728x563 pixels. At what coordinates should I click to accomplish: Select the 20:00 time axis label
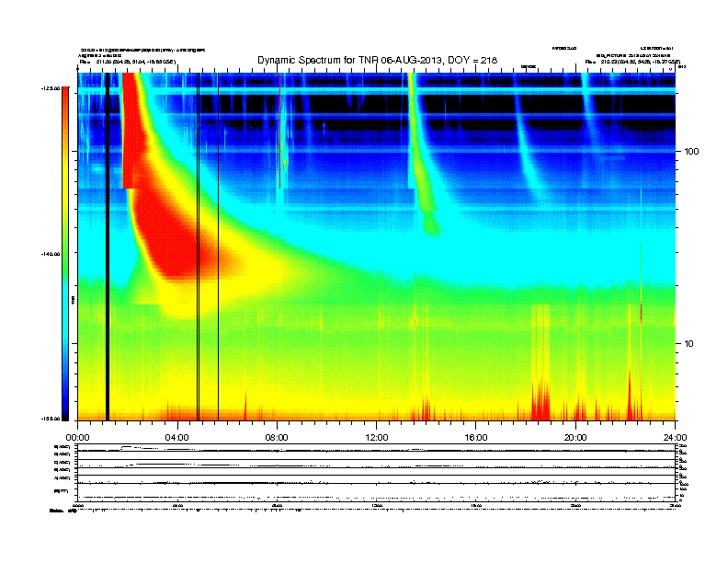(575, 438)
